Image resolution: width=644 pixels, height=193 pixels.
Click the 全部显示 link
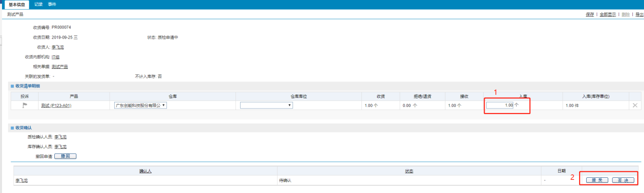coord(607,15)
